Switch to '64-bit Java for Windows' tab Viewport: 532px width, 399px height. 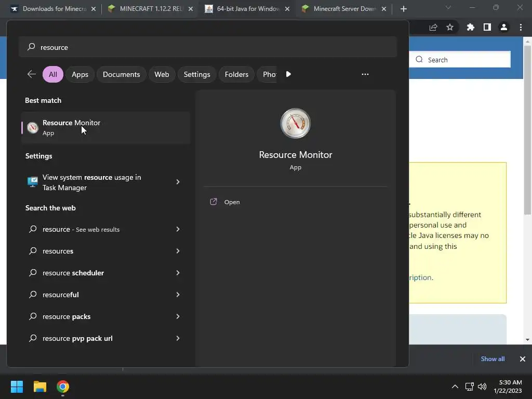[x=247, y=9]
